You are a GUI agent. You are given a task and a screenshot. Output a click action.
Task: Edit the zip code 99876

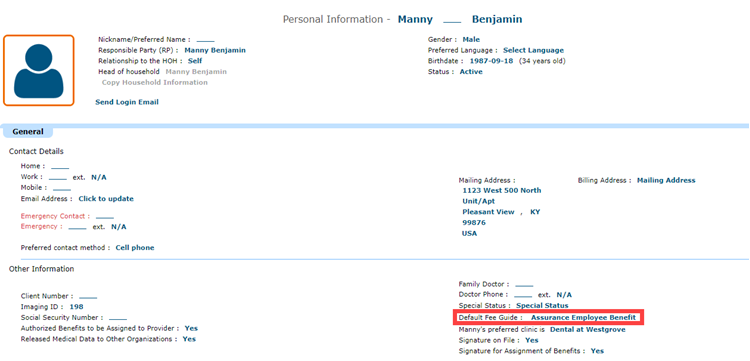click(473, 223)
